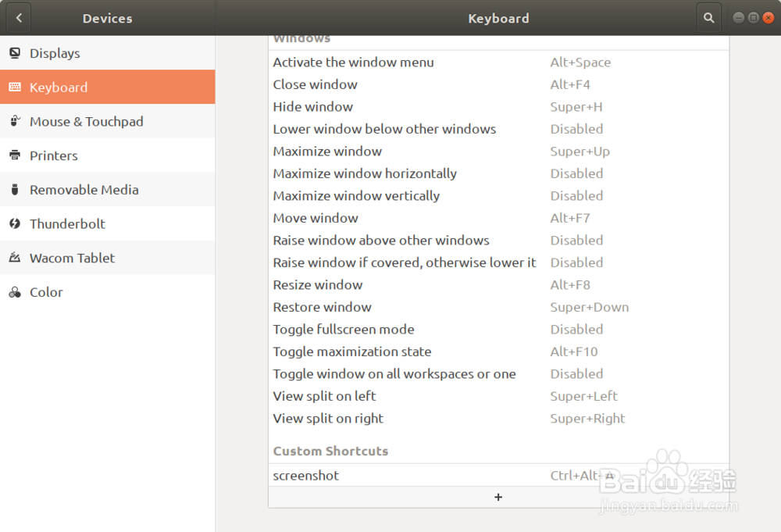Image resolution: width=781 pixels, height=532 pixels.
Task: Open the Thunderbolt panel
Action: [108, 223]
